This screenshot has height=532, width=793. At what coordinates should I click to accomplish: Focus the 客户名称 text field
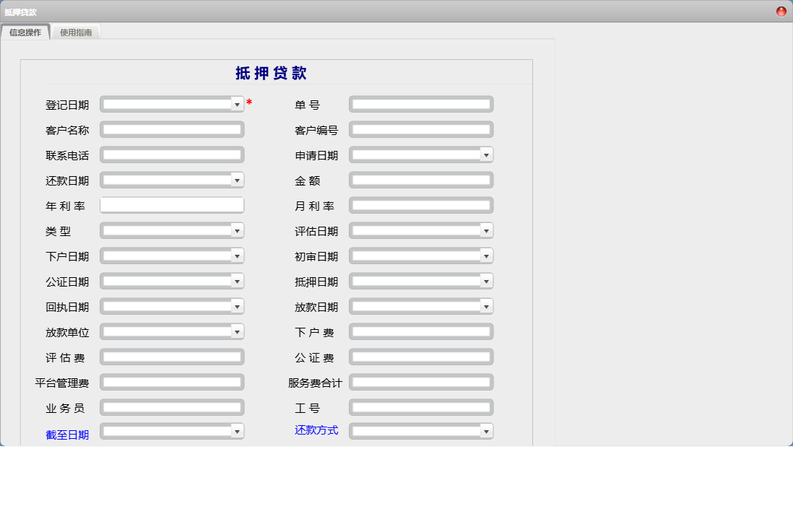[x=172, y=130]
